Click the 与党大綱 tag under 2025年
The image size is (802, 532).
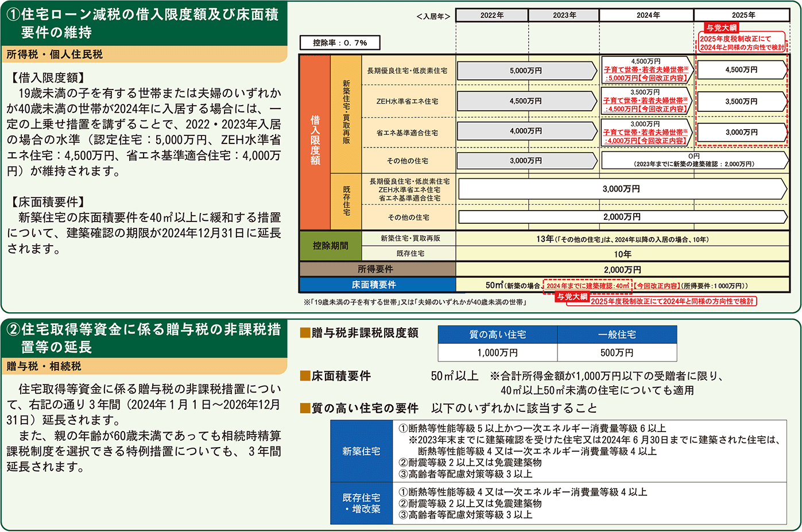(722, 28)
